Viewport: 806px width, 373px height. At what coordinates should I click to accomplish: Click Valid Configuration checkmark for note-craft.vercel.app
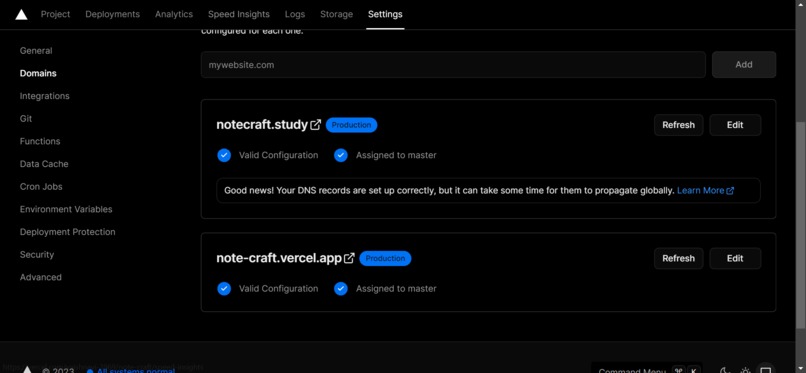224,289
